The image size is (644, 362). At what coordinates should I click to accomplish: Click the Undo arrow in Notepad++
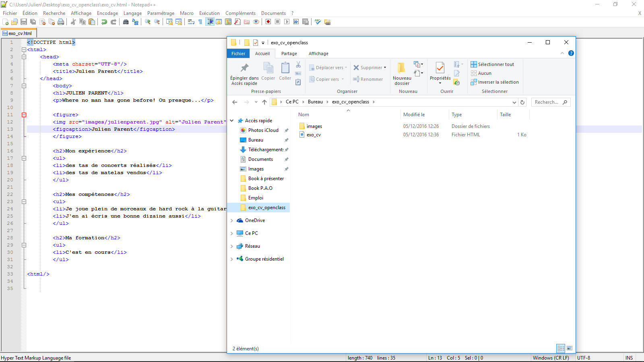click(x=104, y=22)
